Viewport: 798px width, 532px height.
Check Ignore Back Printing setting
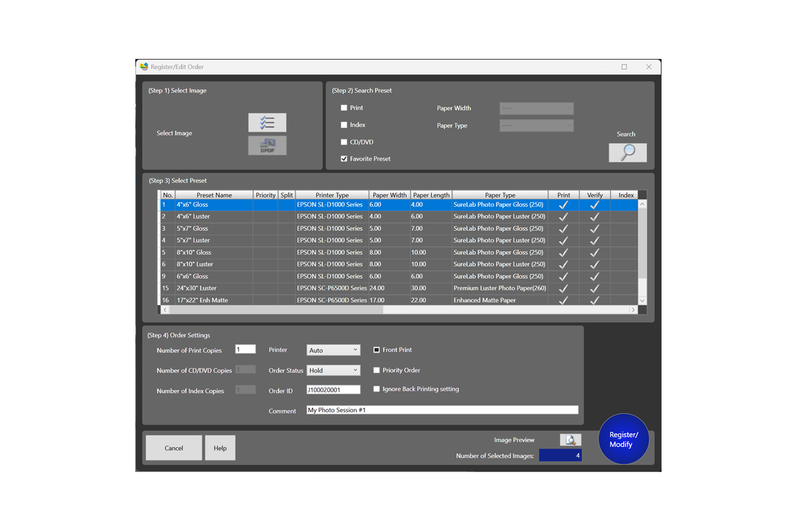(376, 389)
